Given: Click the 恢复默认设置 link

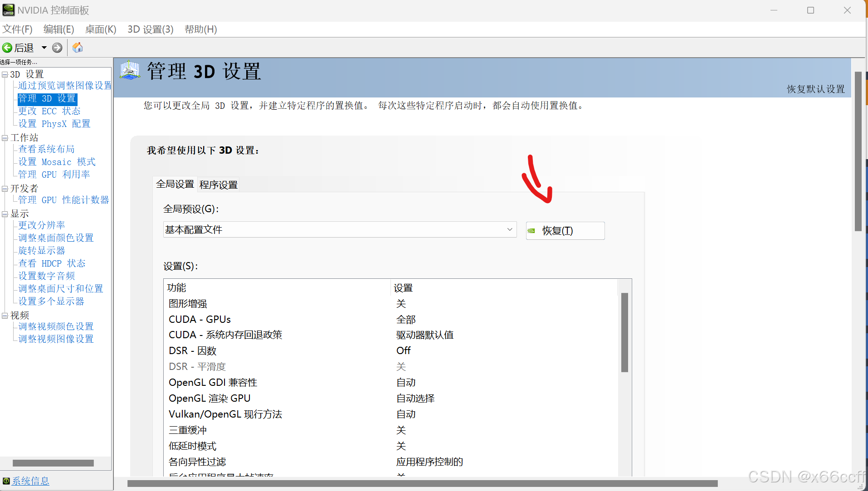Looking at the screenshot, I should pyautogui.click(x=815, y=89).
